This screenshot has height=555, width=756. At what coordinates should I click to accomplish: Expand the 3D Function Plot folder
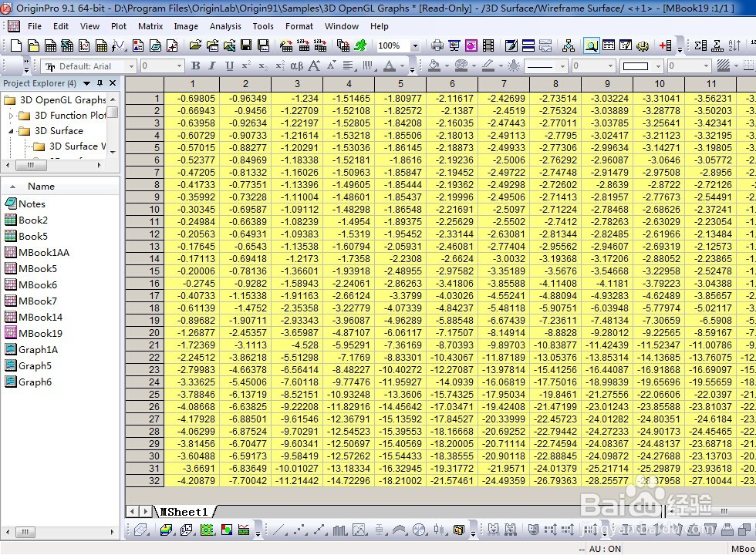11,116
